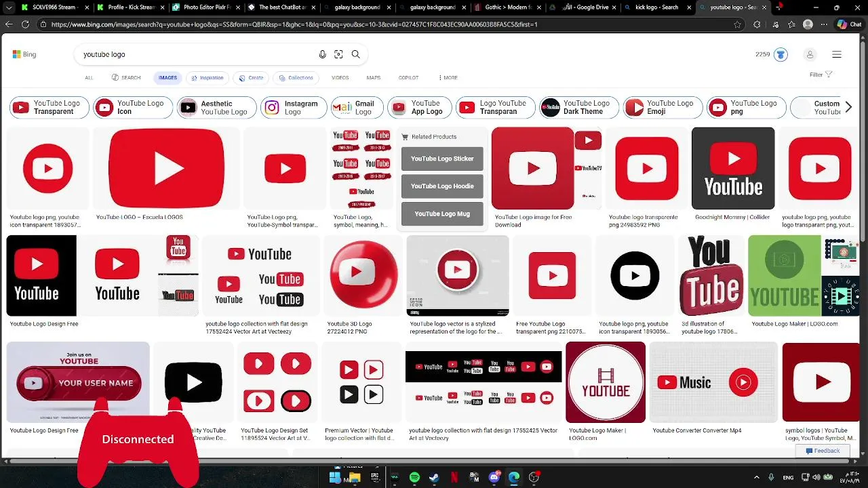868x488 pixels.
Task: Click the YouTube Logo Transparent suggestion chip
Action: (x=50, y=108)
